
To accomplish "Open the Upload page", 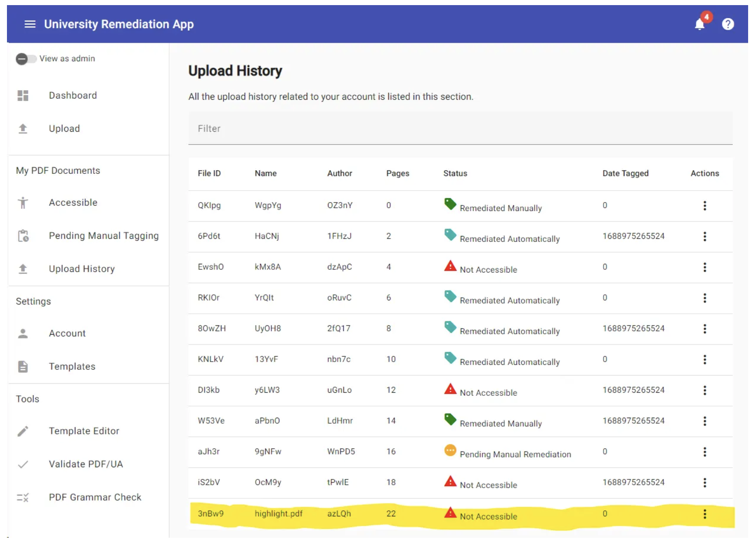I will coord(64,129).
